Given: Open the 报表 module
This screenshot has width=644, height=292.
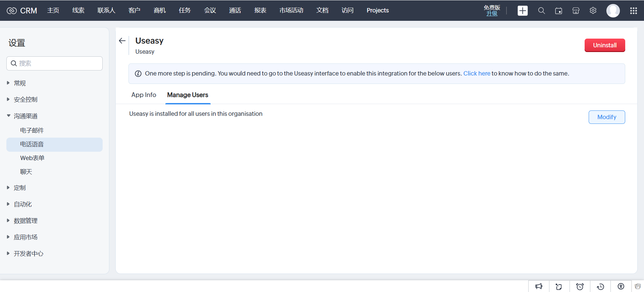Looking at the screenshot, I should [260, 10].
